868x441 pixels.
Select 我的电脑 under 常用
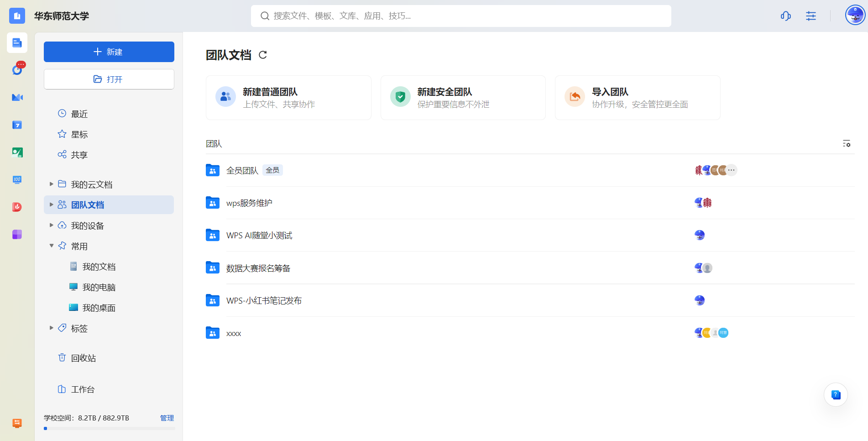coord(109,287)
